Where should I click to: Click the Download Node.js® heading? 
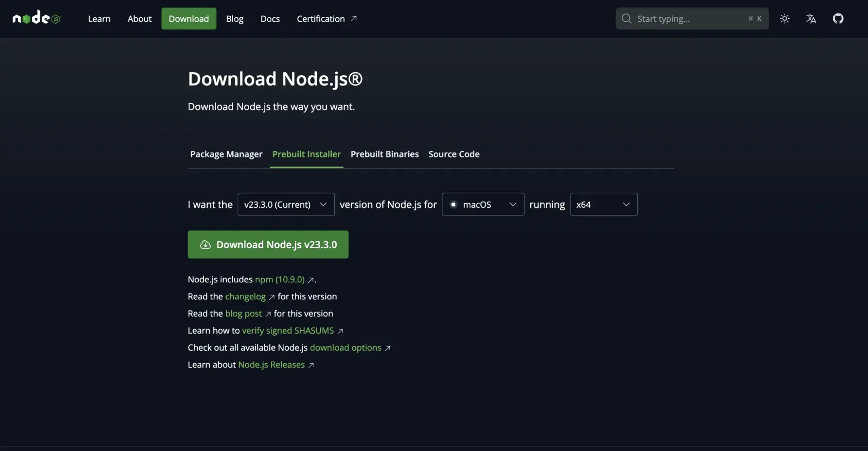coord(275,79)
